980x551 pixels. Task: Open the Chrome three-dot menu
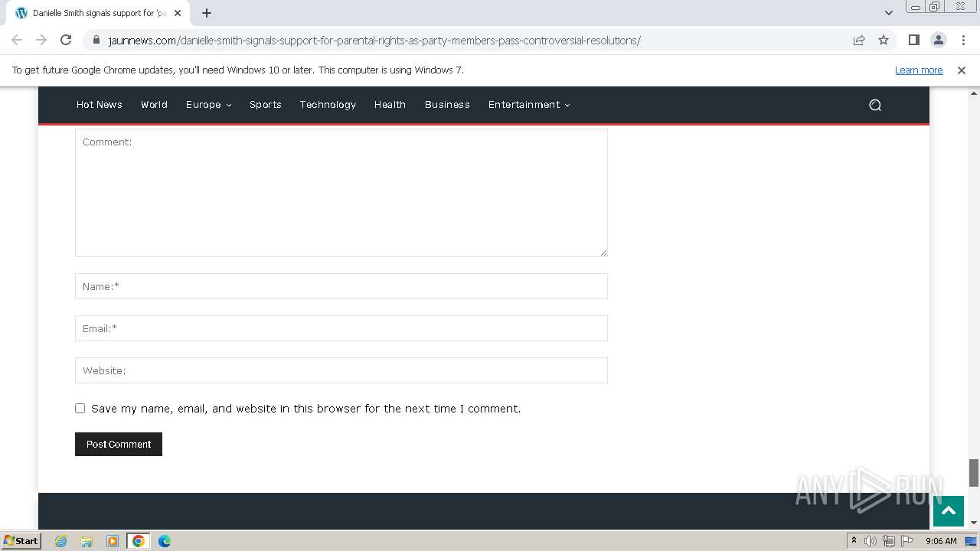click(x=963, y=40)
